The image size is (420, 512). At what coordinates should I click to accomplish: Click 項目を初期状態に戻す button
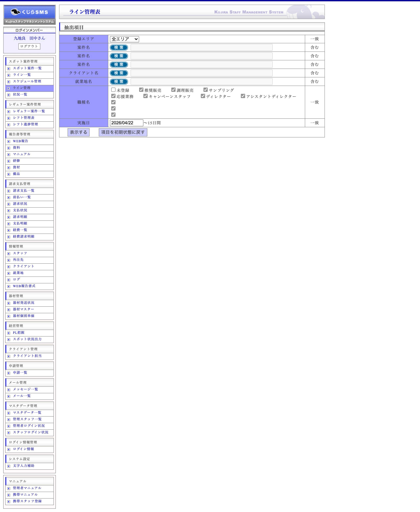pos(123,132)
